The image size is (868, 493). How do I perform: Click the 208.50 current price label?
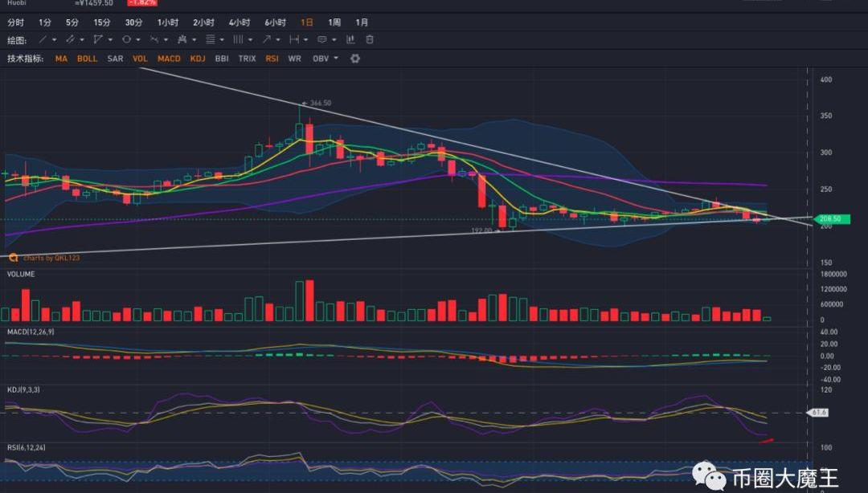click(x=833, y=218)
